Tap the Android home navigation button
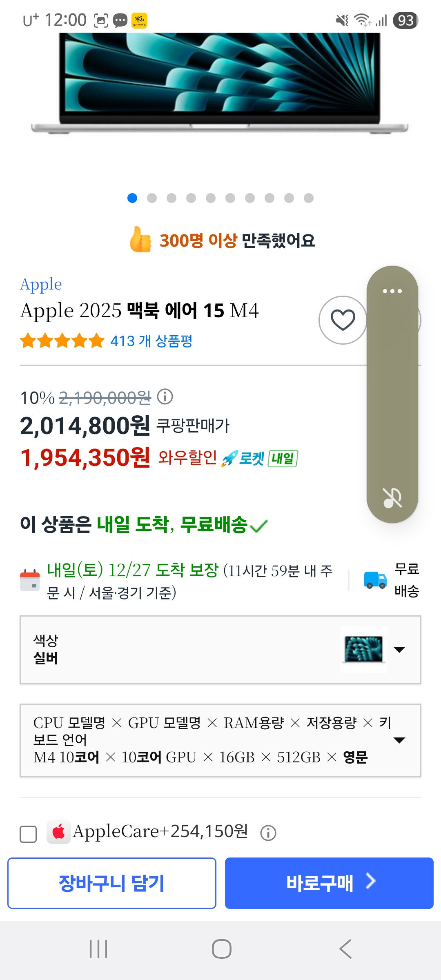 click(221, 949)
